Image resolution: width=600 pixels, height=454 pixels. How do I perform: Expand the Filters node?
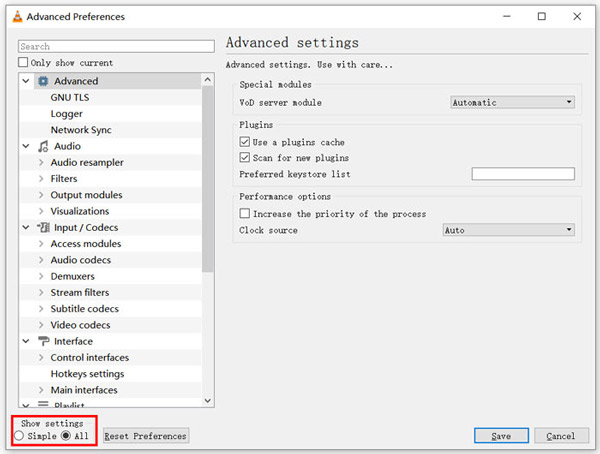tap(41, 179)
